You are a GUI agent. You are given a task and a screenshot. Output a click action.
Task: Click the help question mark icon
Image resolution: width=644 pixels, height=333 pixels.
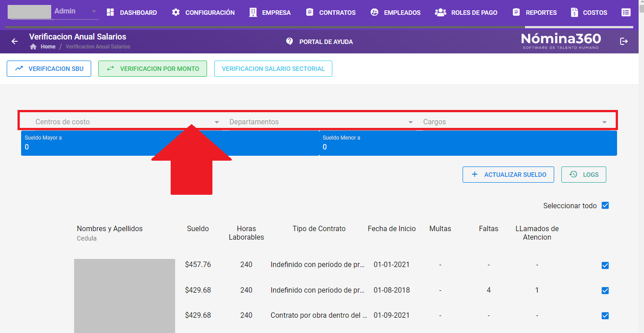coord(290,41)
